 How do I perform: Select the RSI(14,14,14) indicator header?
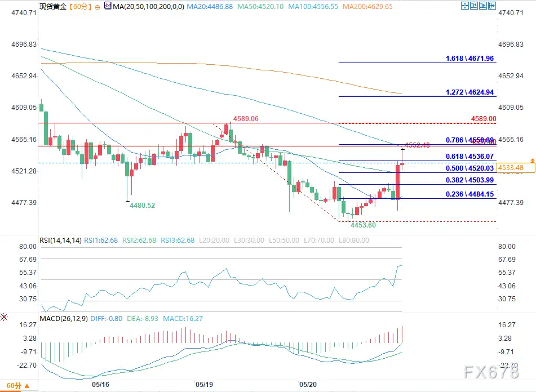[60, 240]
